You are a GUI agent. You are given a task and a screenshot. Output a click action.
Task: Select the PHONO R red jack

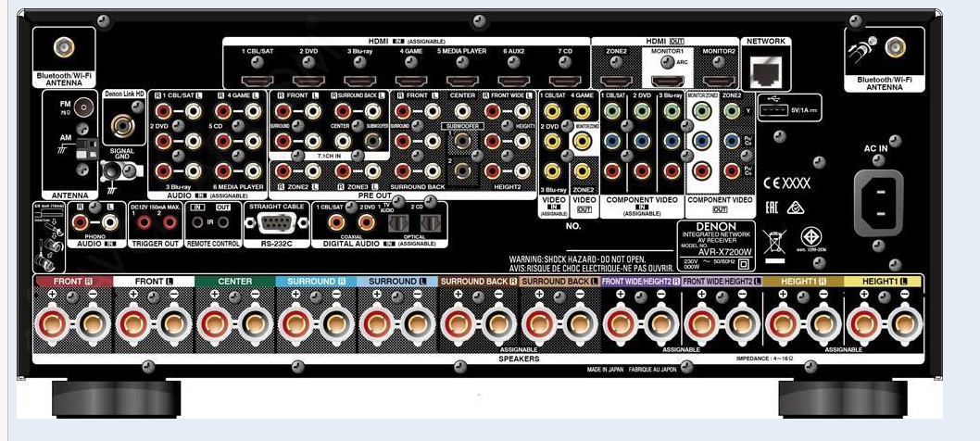click(x=80, y=221)
